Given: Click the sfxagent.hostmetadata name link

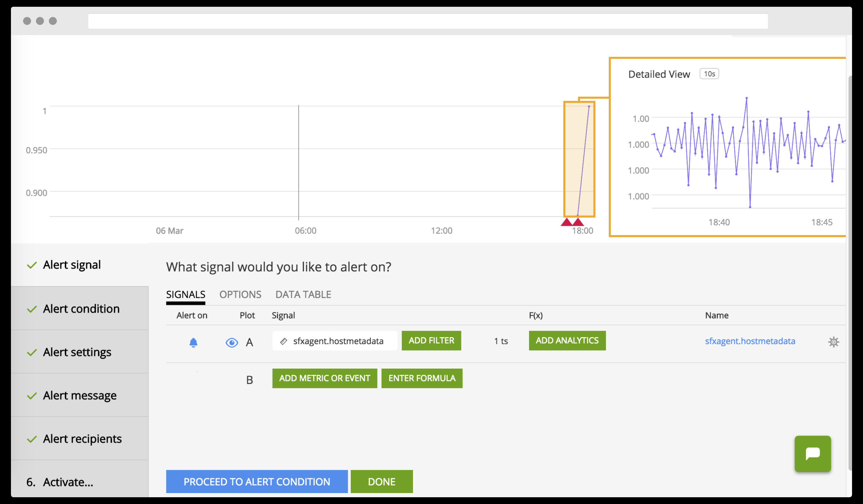Looking at the screenshot, I should pyautogui.click(x=750, y=341).
